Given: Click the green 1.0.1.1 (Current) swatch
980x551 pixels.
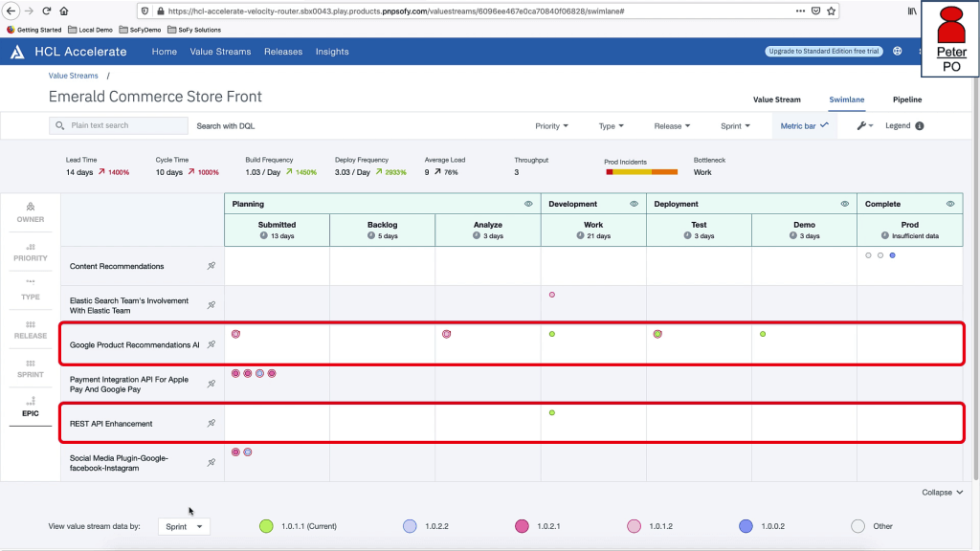Looking at the screenshot, I should pyautogui.click(x=266, y=526).
